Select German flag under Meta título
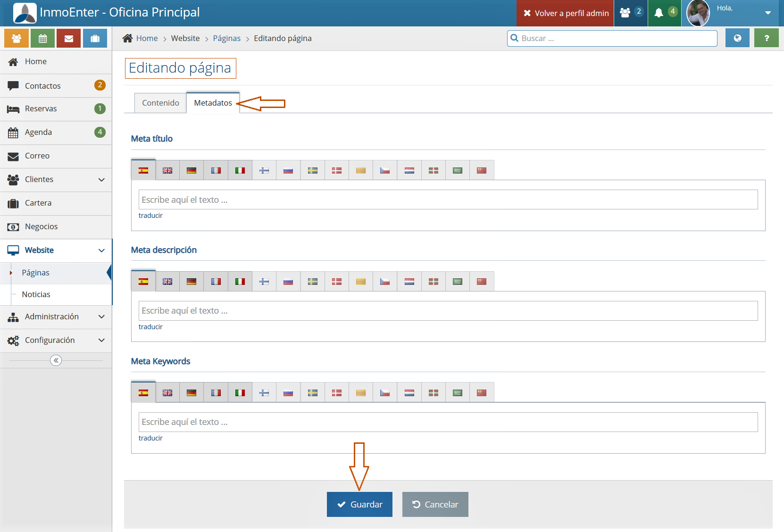Viewport: 784px width, 532px height. pos(192,170)
